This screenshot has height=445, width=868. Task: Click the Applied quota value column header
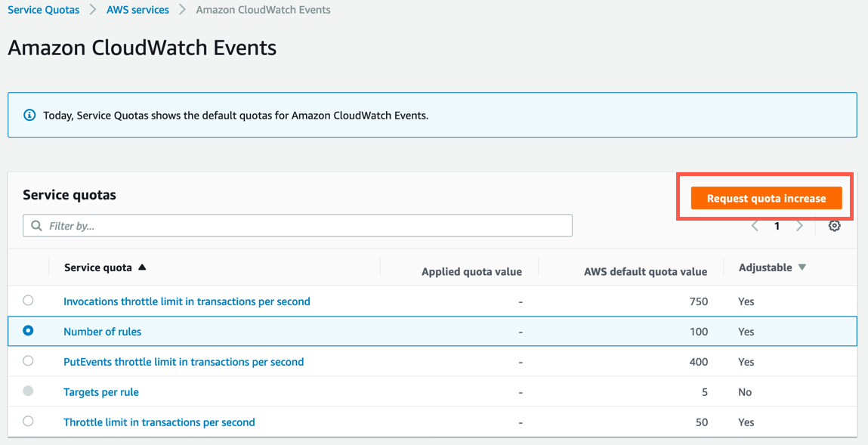point(471,272)
